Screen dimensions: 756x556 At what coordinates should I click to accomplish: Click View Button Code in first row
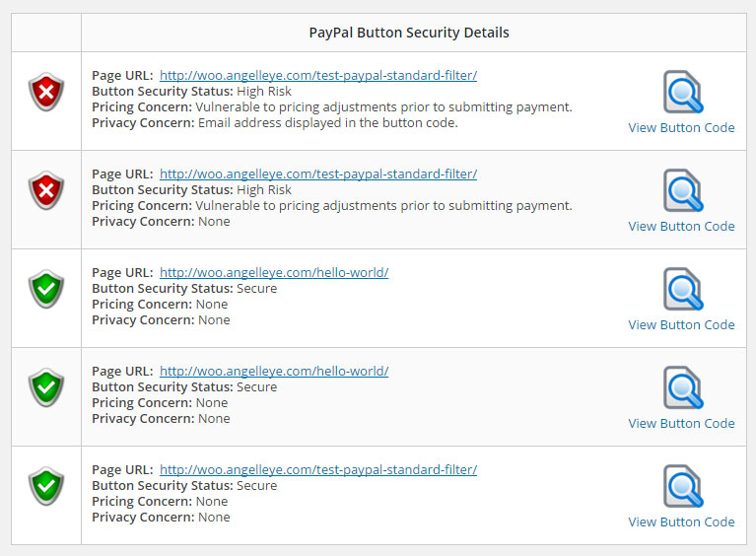(681, 127)
